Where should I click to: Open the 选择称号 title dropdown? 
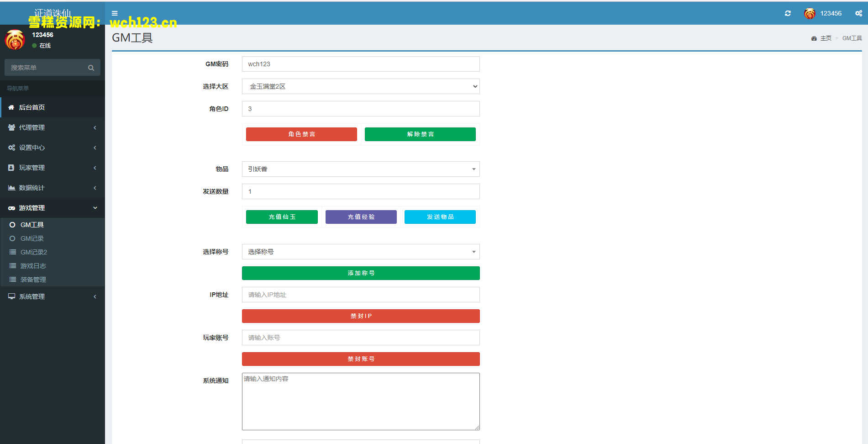(x=361, y=252)
